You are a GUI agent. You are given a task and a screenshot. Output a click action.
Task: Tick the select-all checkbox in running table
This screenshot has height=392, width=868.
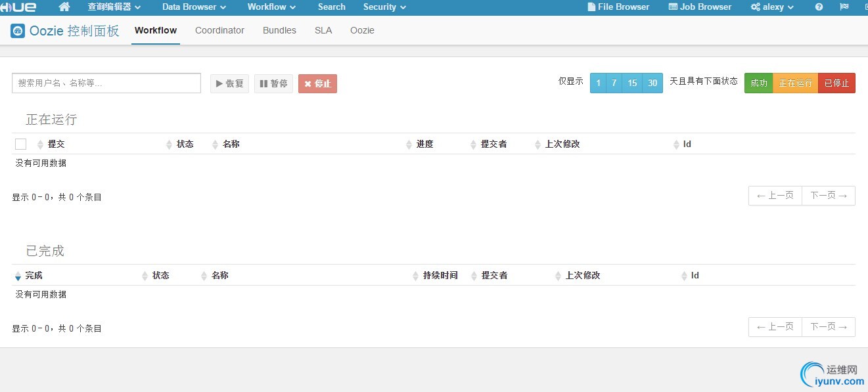(20, 144)
